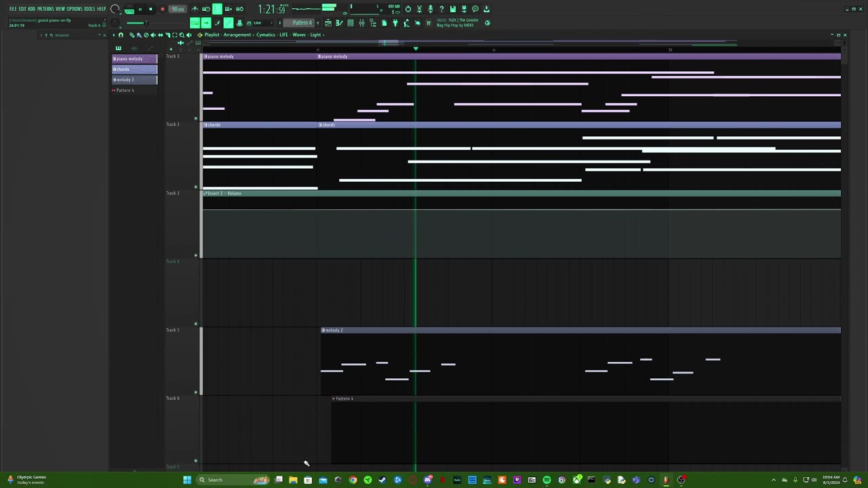The width and height of the screenshot is (868, 488).
Task: Open Pattern 4 clip menu on Track 6
Action: click(x=334, y=399)
